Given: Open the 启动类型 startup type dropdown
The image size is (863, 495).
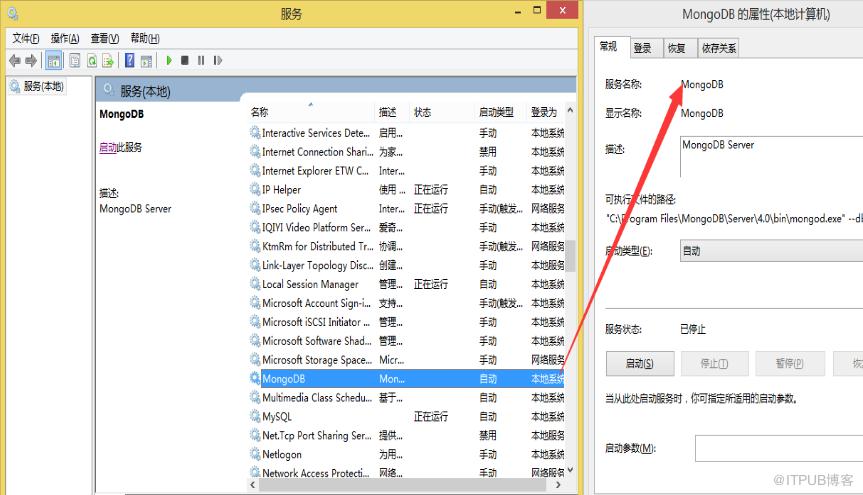Looking at the screenshot, I should pos(771,251).
